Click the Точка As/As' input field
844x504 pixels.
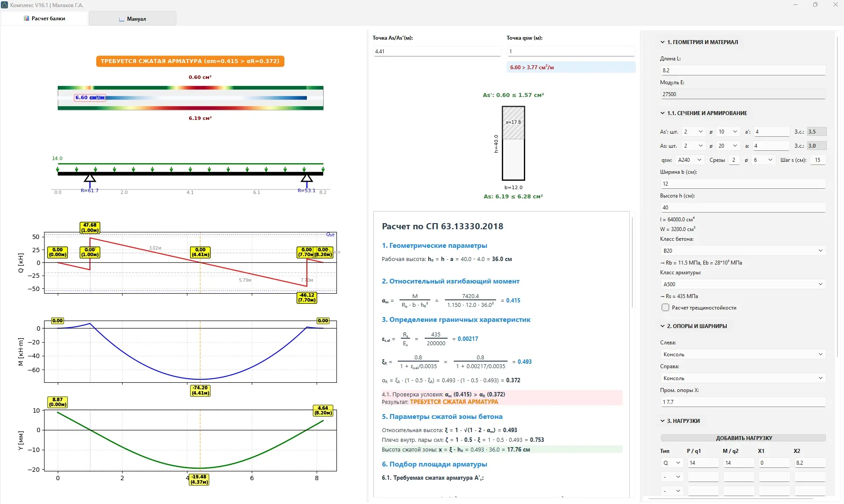point(437,52)
